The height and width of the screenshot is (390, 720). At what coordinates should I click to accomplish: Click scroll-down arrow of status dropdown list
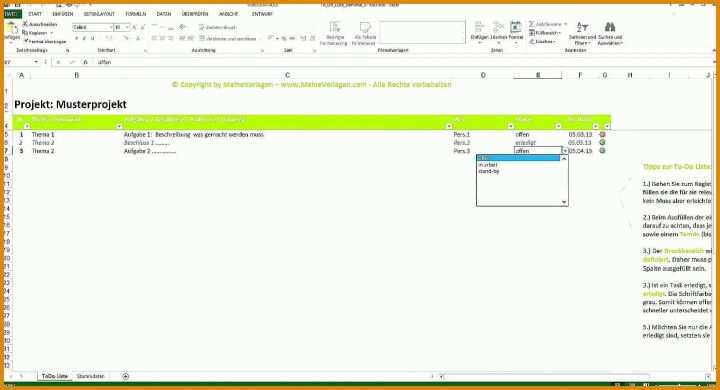point(564,202)
